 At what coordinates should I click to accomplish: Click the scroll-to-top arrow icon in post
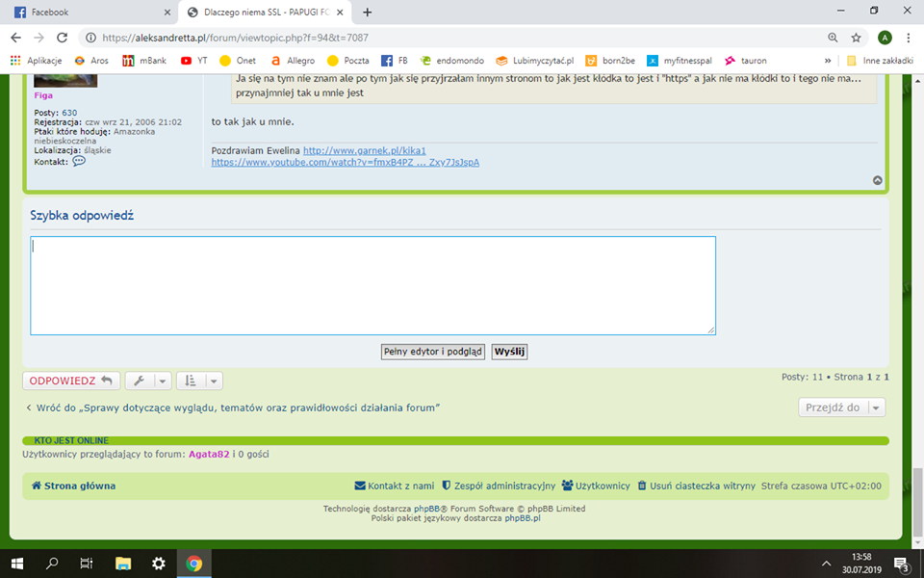pos(877,180)
